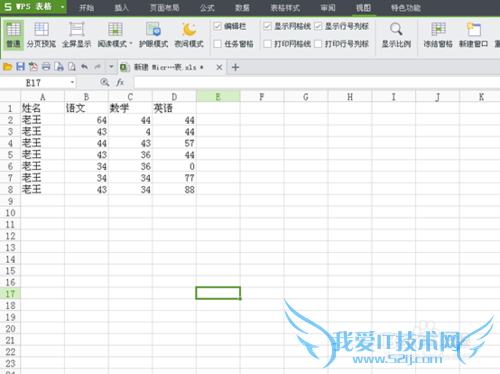Click the magnifier icon beside fx
The width and height of the screenshot is (500, 374).
[105, 82]
